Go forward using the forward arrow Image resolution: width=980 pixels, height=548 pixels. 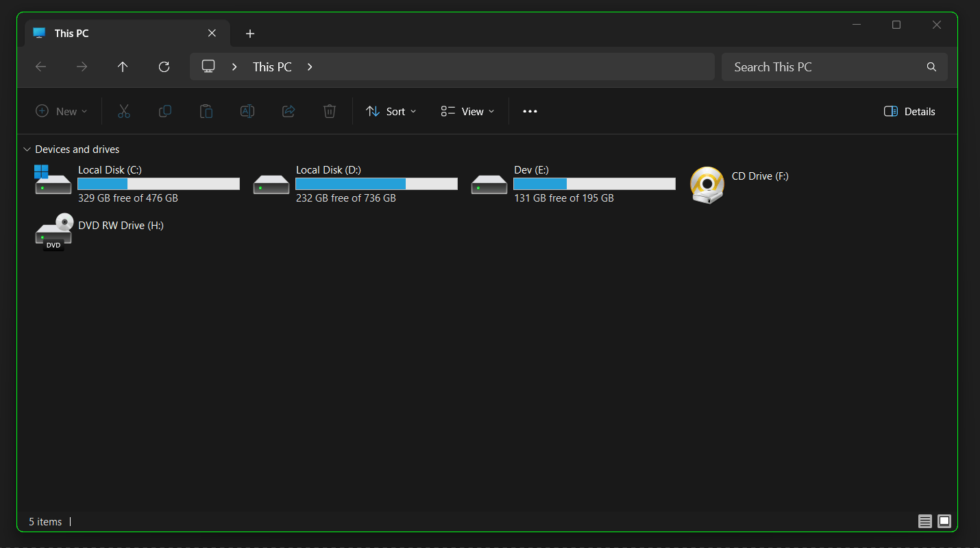82,67
